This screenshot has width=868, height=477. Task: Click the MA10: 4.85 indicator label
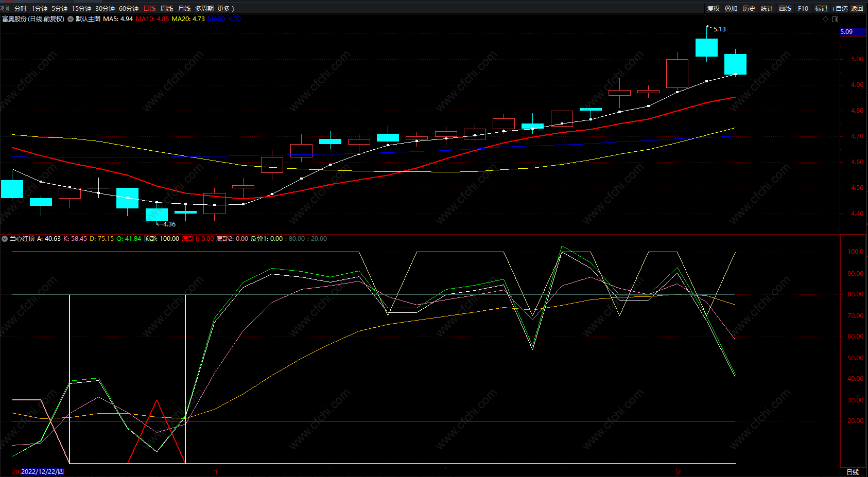152,19
